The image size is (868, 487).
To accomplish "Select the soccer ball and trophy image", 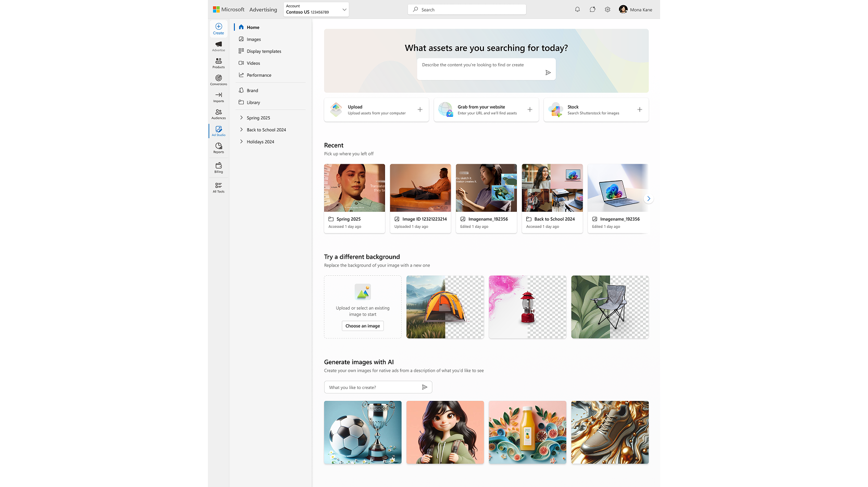I will (363, 432).
